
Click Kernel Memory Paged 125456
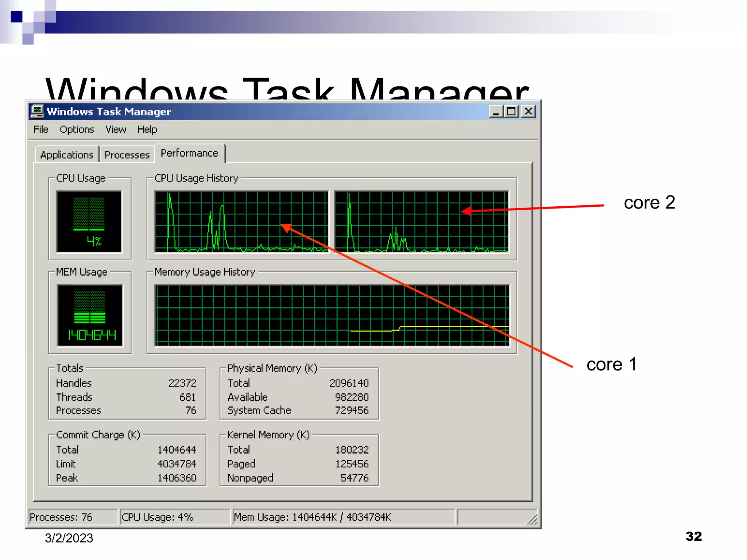coord(352,464)
